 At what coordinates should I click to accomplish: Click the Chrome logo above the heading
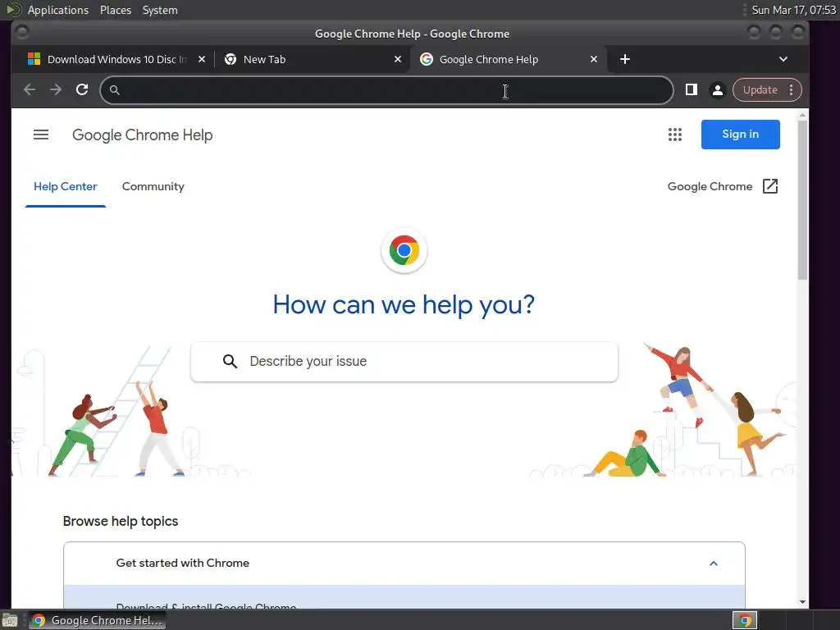(404, 250)
